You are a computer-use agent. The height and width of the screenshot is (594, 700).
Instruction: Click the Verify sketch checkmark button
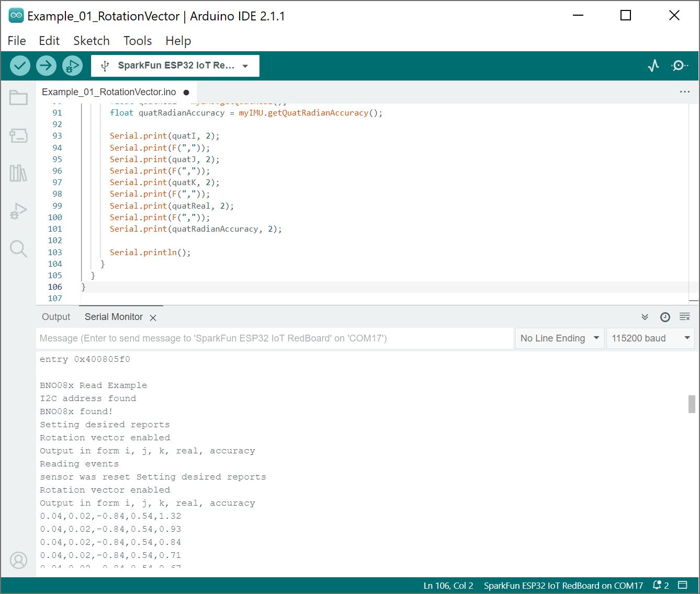[20, 65]
